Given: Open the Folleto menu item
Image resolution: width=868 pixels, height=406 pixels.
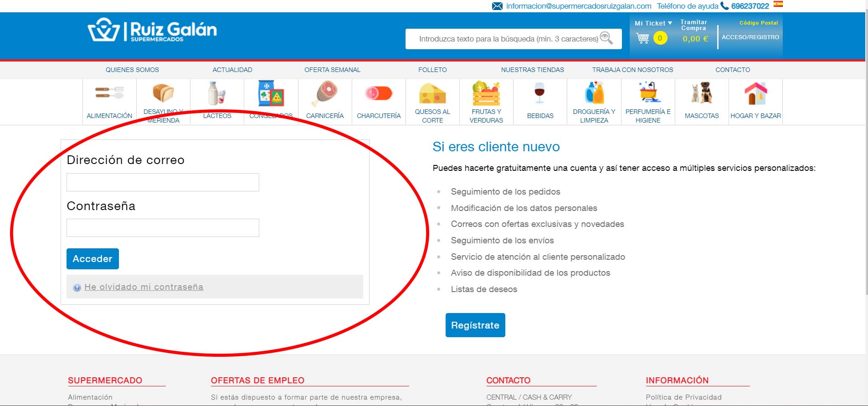Looking at the screenshot, I should tap(432, 70).
